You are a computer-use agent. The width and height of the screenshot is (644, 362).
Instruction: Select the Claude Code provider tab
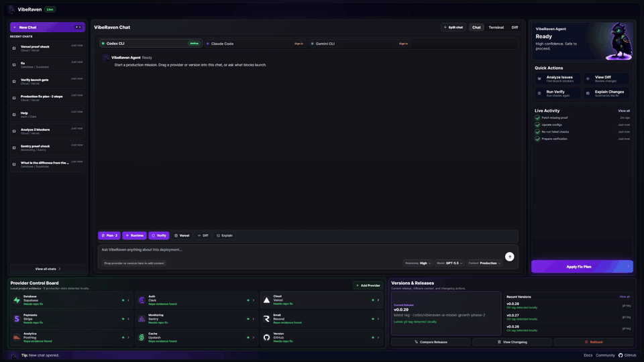(256, 44)
